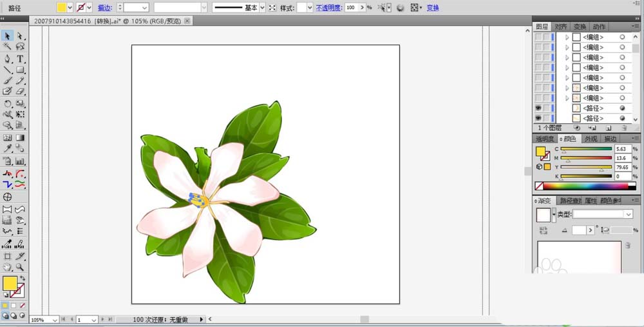Open zoom level 105% dropdown in status bar
644x327 pixels.
[55, 320]
